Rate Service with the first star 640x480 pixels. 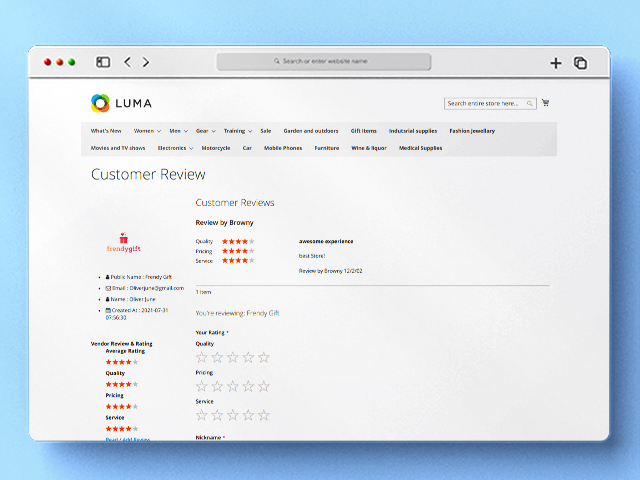pyautogui.click(x=202, y=415)
